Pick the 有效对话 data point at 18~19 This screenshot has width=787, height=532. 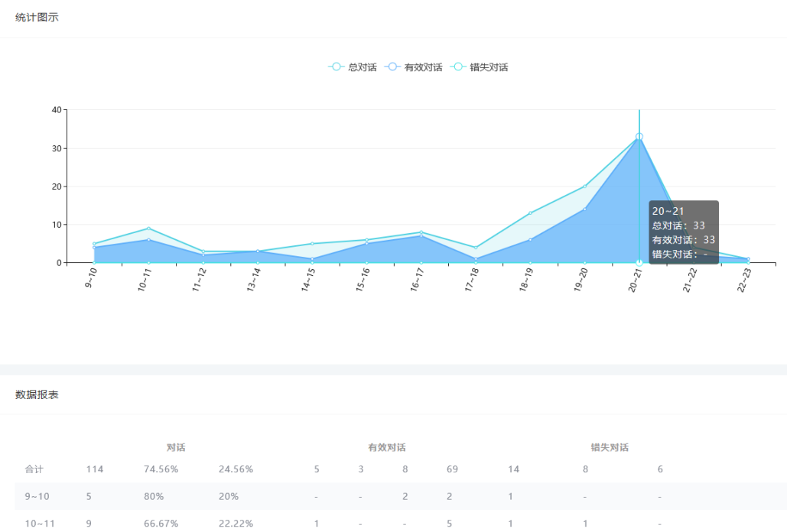530,240
